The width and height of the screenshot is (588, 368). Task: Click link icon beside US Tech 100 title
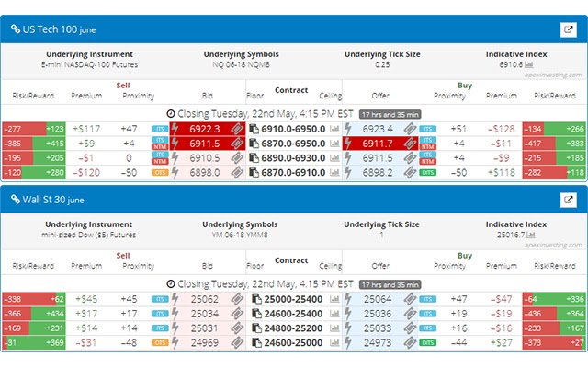16,29
